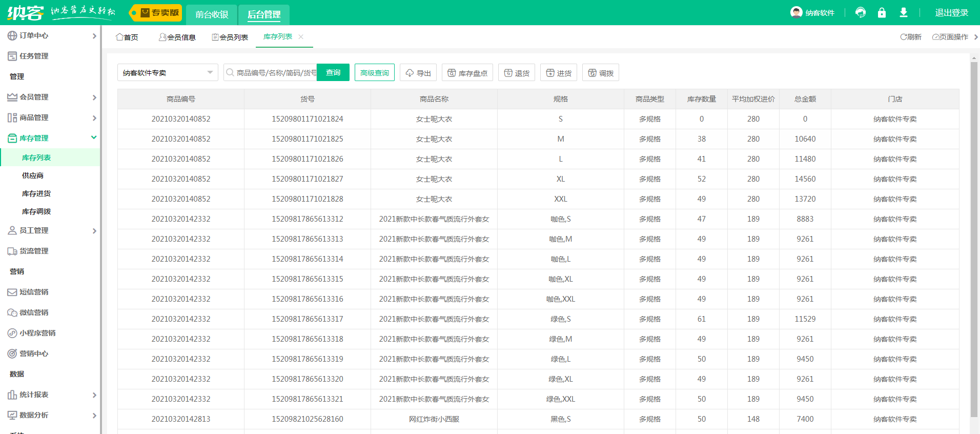Open the 页面操作 menu
980x434 pixels.
pos(950,37)
